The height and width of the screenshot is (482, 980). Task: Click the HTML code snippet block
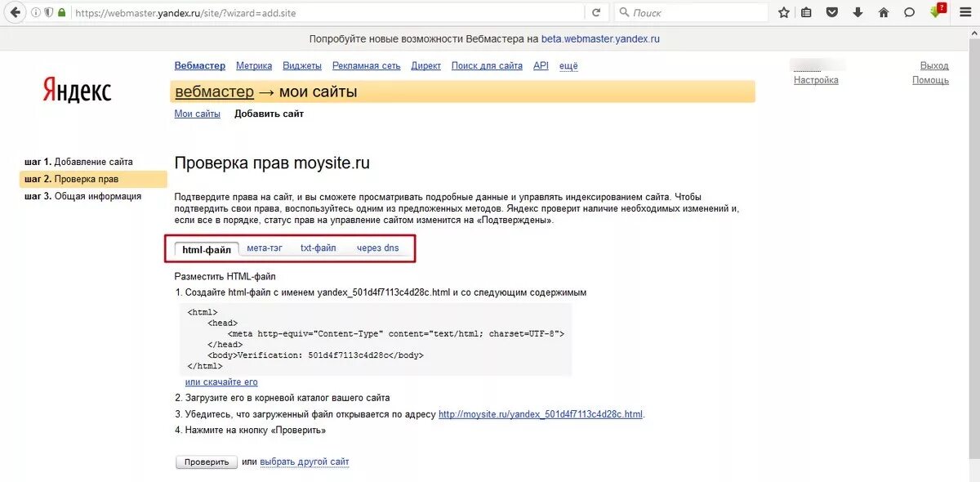pyautogui.click(x=376, y=339)
